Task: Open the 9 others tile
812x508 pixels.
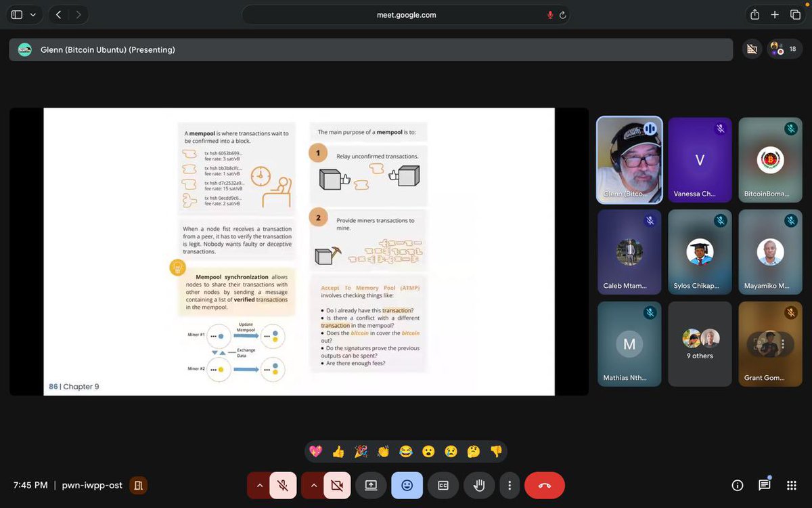Action: (x=700, y=344)
